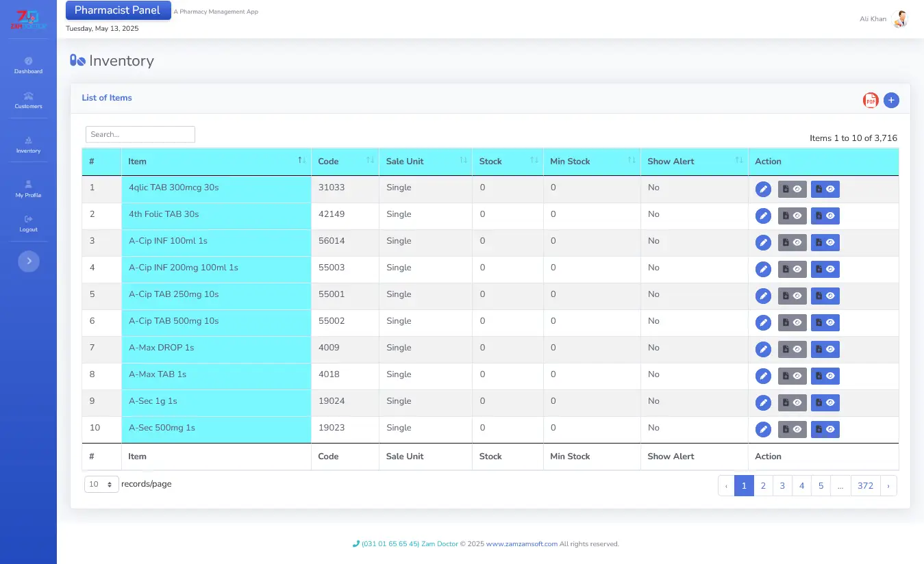Click the PDF export icon
This screenshot has width=924, height=564.
tap(871, 101)
